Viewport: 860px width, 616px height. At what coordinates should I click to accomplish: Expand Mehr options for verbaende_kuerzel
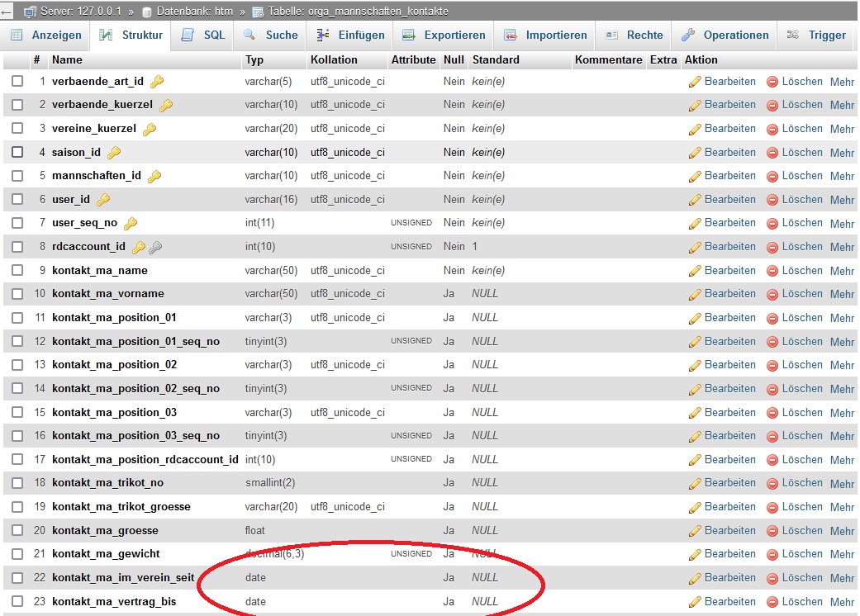(x=842, y=105)
